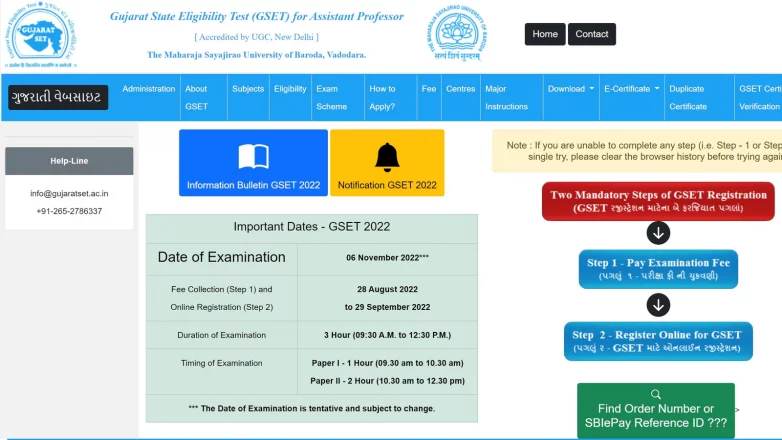Open the Eligibility menu item
The width and height of the screenshot is (782, 440).
click(290, 89)
